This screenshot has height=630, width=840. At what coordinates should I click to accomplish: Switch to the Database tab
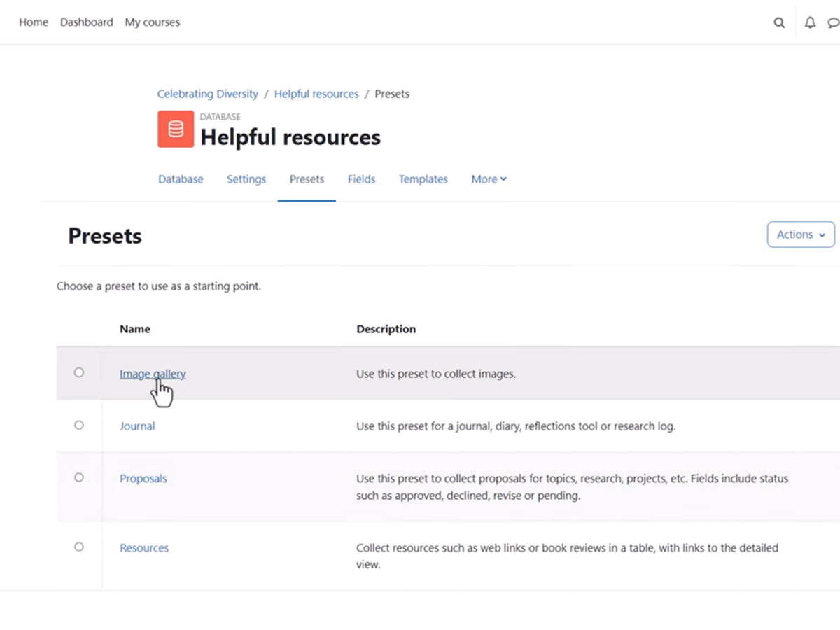pyautogui.click(x=181, y=179)
